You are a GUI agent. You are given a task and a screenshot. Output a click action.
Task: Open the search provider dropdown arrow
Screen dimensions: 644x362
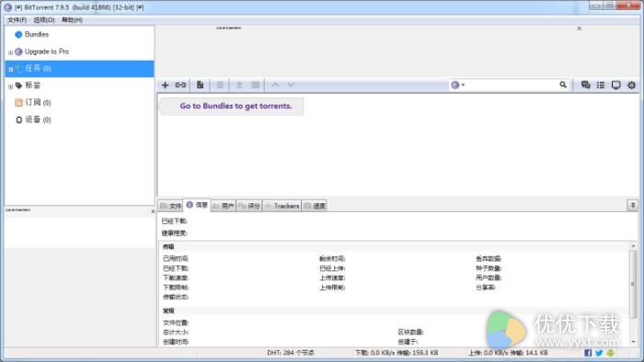463,85
